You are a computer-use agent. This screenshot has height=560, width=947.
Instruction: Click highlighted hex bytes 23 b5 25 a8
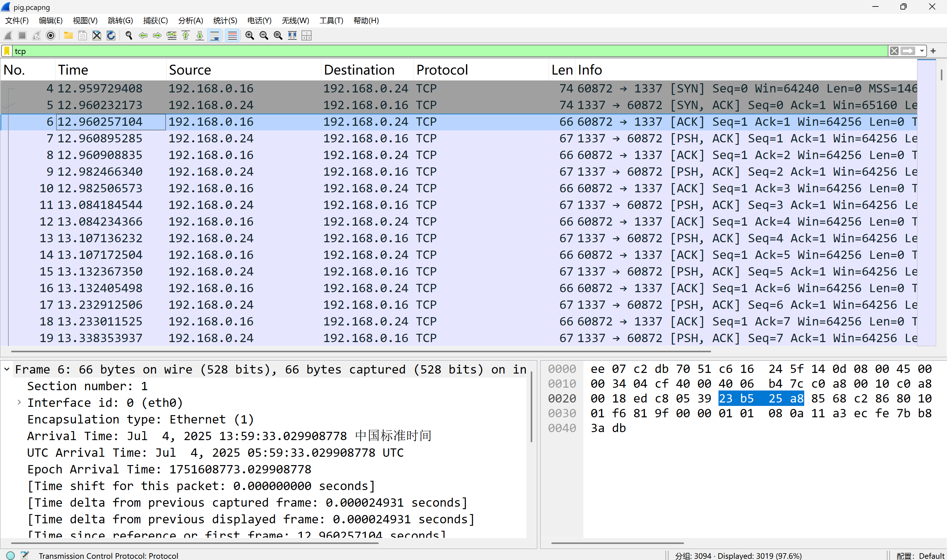click(761, 399)
